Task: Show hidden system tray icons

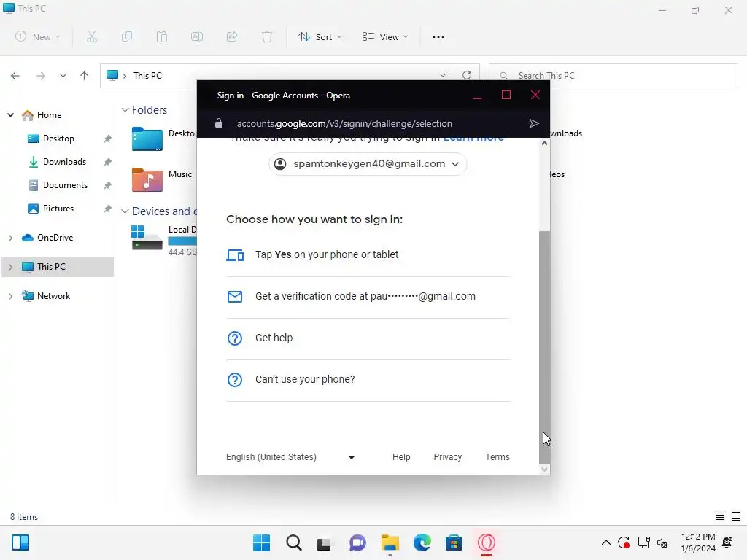Action: coord(606,542)
